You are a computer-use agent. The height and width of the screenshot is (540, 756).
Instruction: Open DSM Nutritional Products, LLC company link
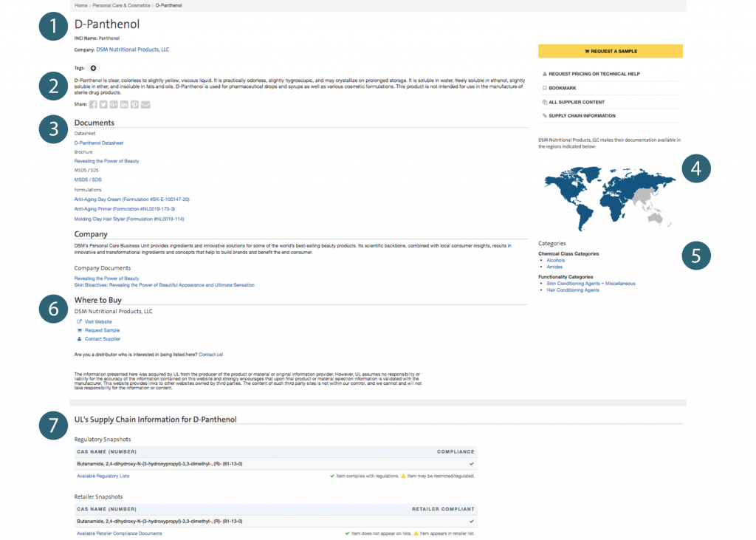point(133,49)
